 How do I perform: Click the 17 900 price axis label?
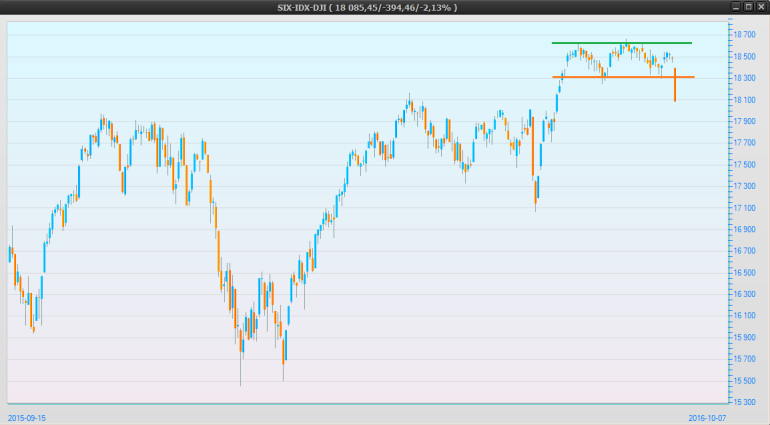coord(744,121)
